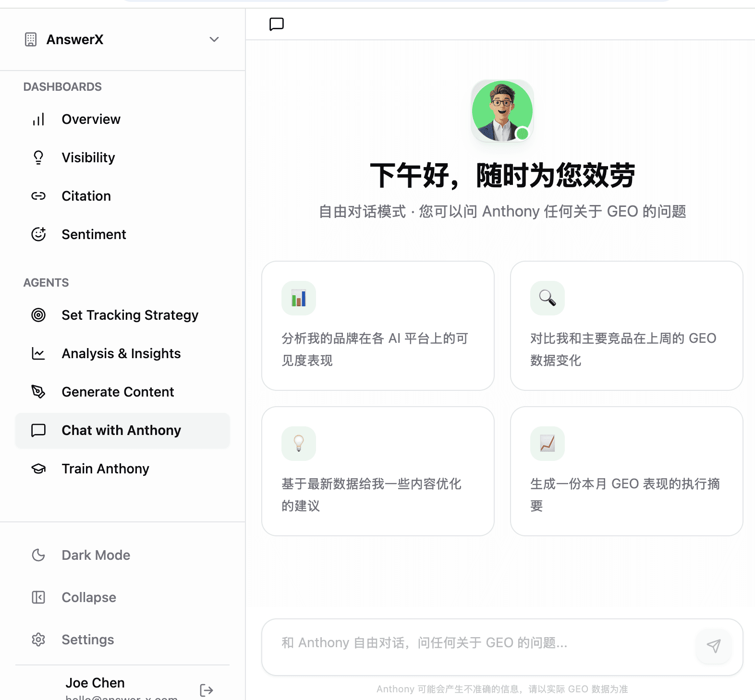
Task: Click the trend chart emoji icon
Action: click(548, 444)
